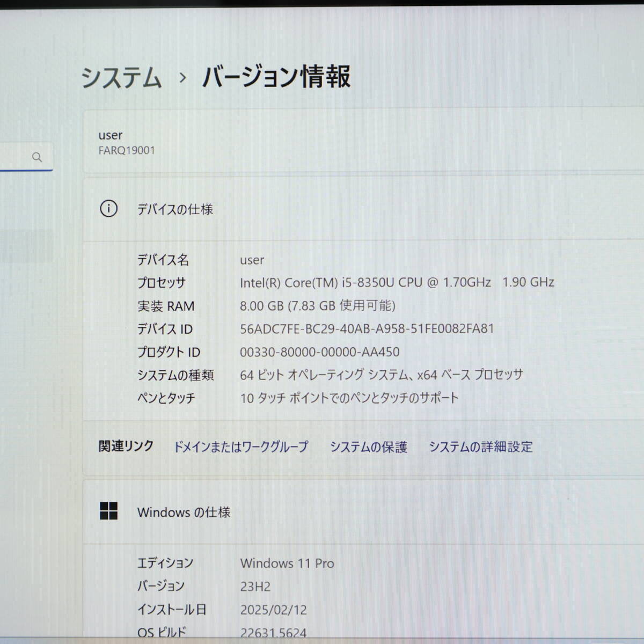Click the バージョン情報 page title
Screen dimensions: 644x644
tap(276, 76)
